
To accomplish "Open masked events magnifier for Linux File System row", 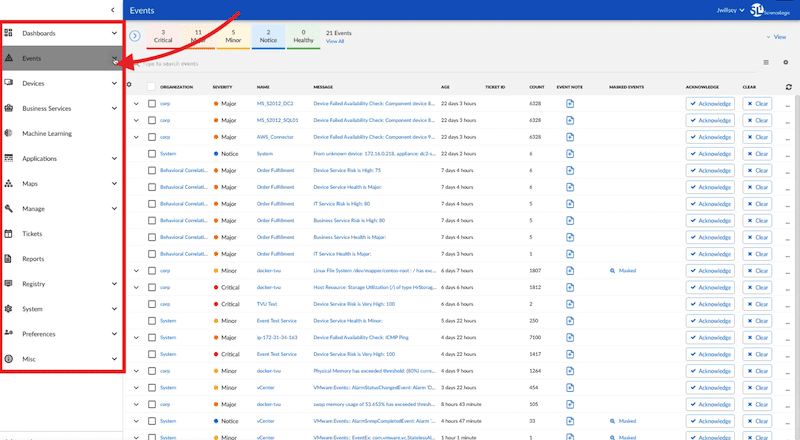I will tap(612, 271).
